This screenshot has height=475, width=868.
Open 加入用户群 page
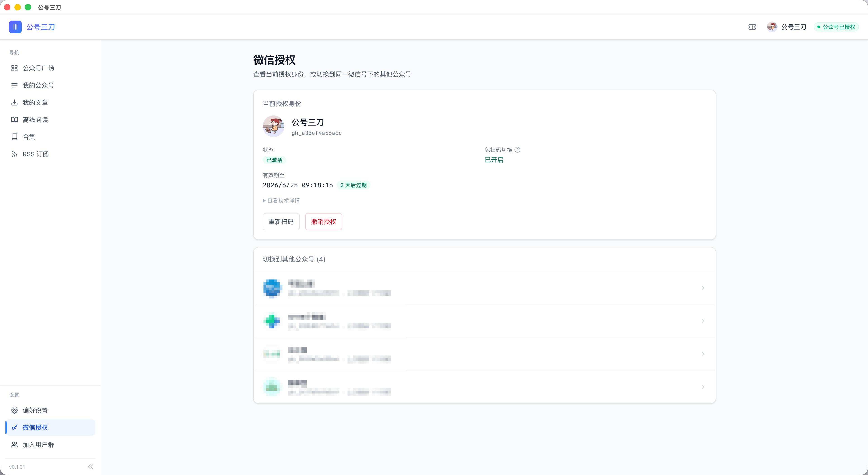51,445
